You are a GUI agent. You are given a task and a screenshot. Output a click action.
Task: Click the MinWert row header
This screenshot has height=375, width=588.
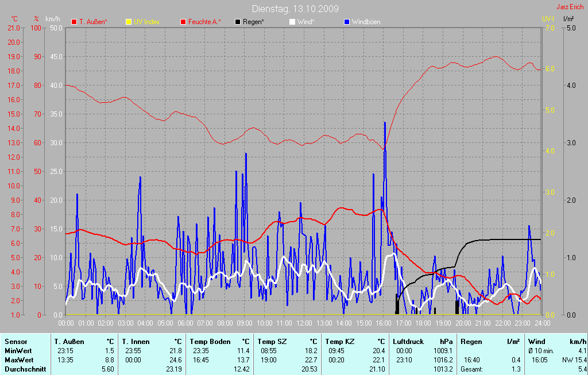pos(18,351)
